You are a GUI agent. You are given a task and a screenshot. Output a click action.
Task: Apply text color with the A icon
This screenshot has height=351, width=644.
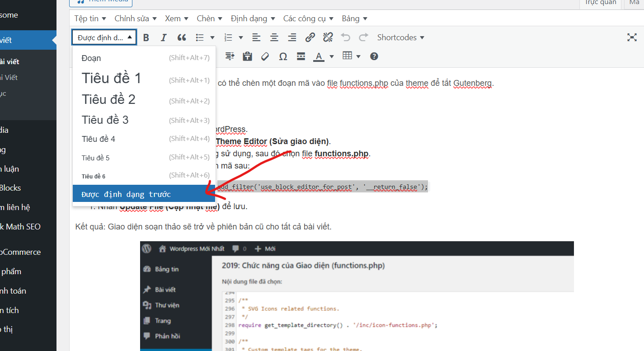pyautogui.click(x=319, y=56)
